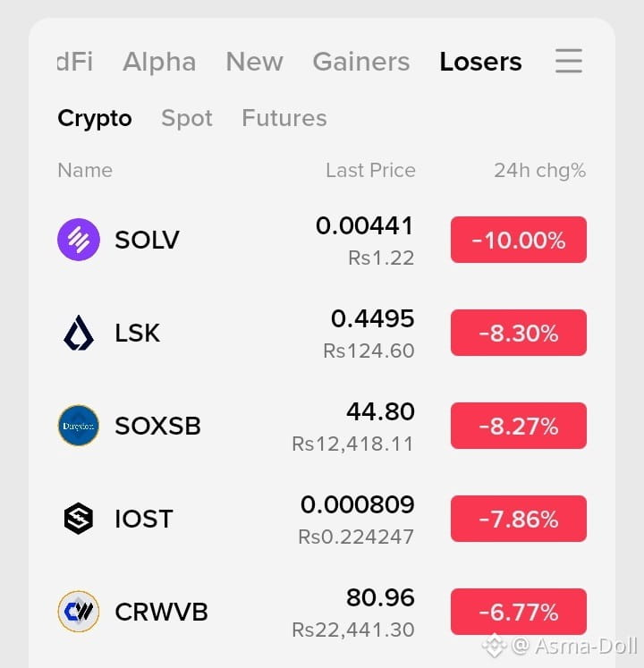644x668 pixels.
Task: Tap SOLV's -10.00% change badge
Action: pyautogui.click(x=518, y=240)
